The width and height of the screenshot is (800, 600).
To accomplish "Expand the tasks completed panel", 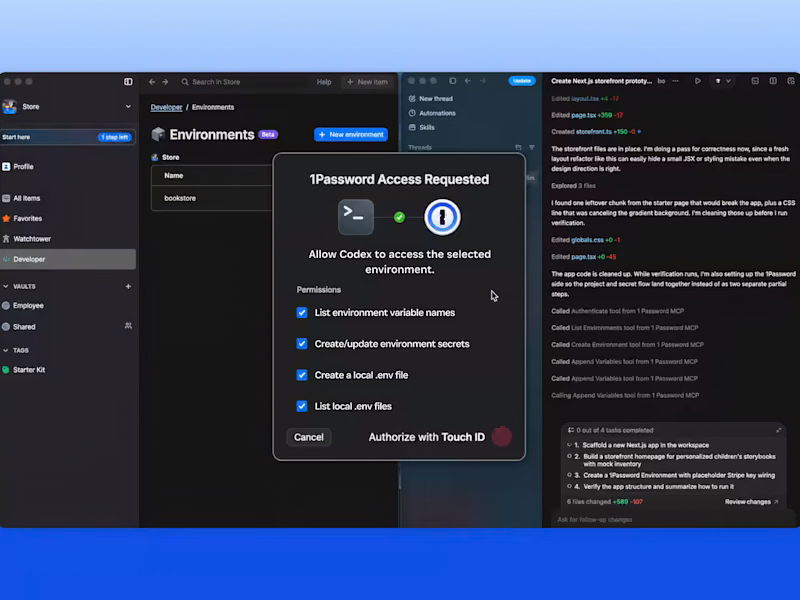I will (x=779, y=430).
